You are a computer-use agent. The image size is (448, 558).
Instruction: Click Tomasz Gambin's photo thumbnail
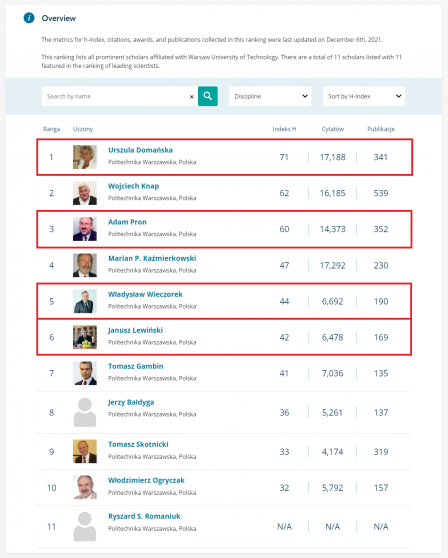(x=85, y=373)
